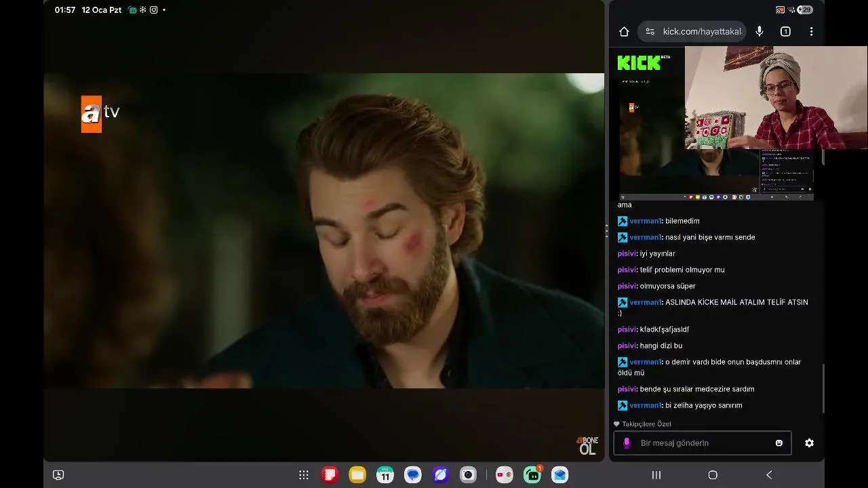Screen dimensions: 868x488
Task: Tap the '12 Oca Pzt' date text
Action: (x=102, y=10)
